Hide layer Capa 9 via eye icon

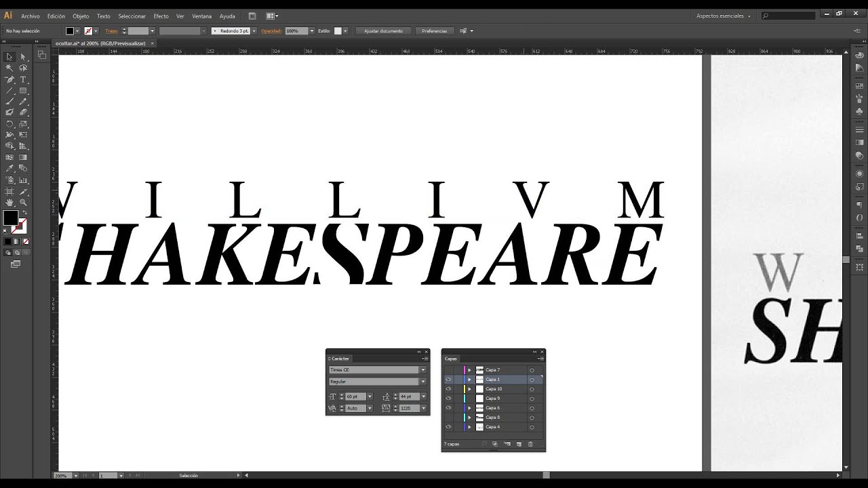click(448, 399)
